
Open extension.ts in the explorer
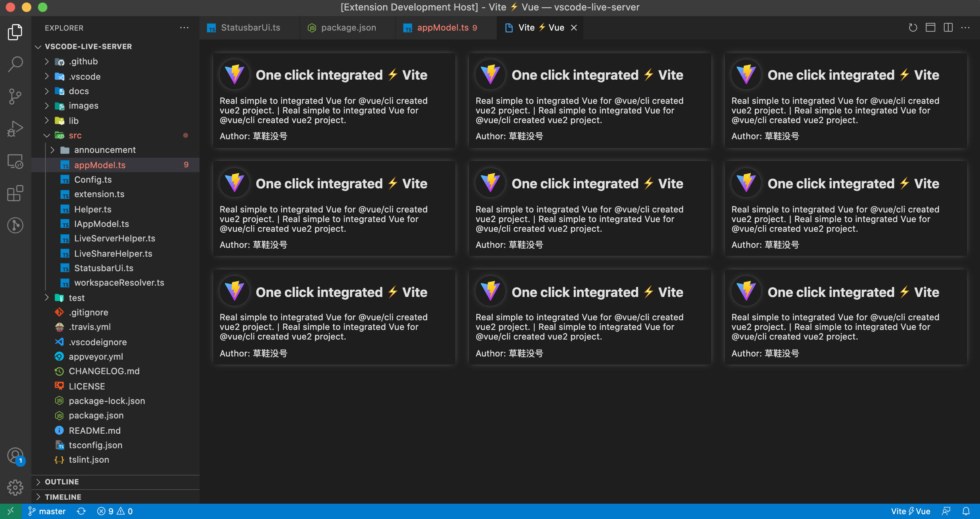click(x=99, y=194)
